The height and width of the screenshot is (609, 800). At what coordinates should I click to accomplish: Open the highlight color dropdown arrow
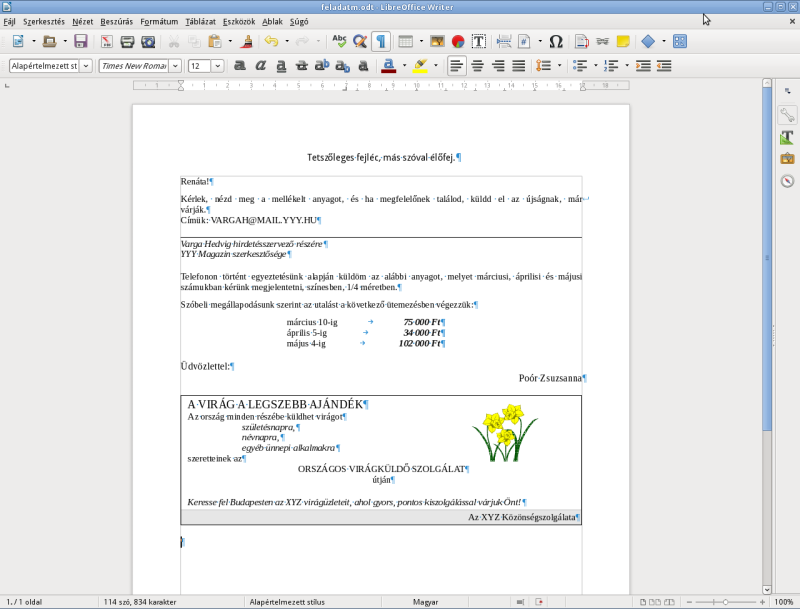coord(435,66)
